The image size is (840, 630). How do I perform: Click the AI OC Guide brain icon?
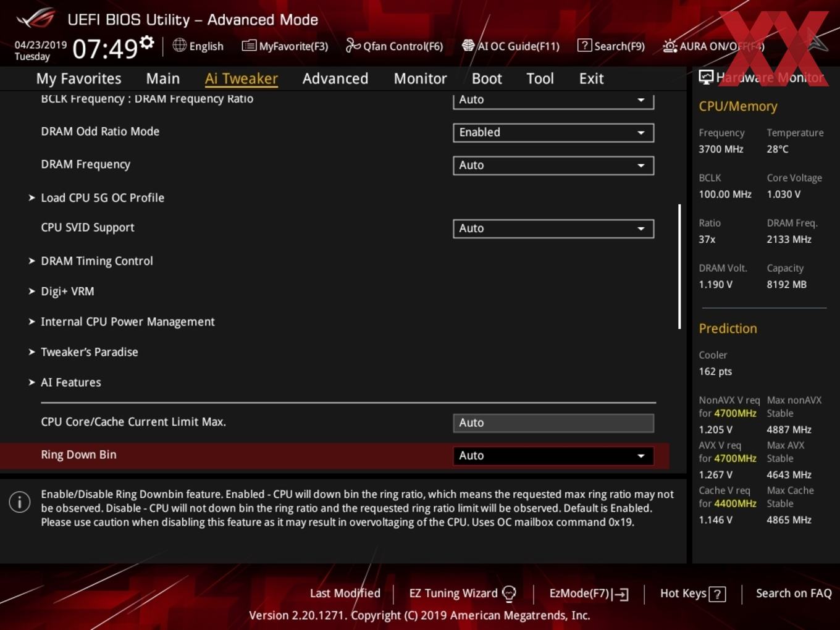tap(468, 46)
